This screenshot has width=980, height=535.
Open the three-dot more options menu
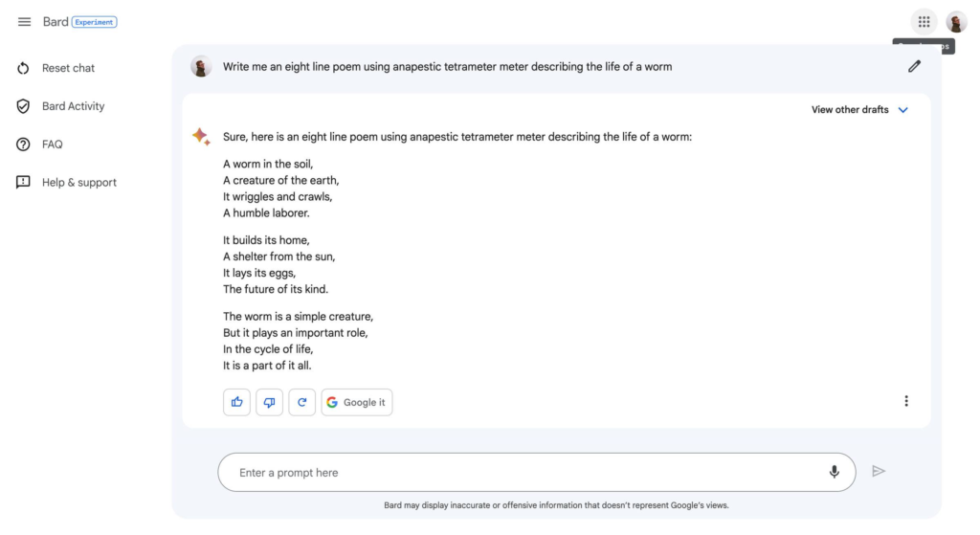tap(906, 401)
